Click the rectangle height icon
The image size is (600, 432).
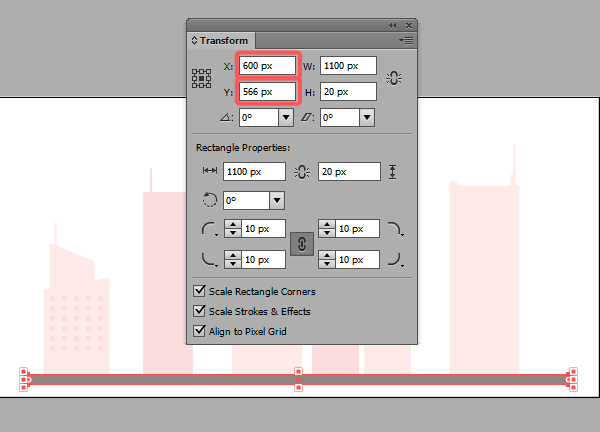pyautogui.click(x=393, y=172)
